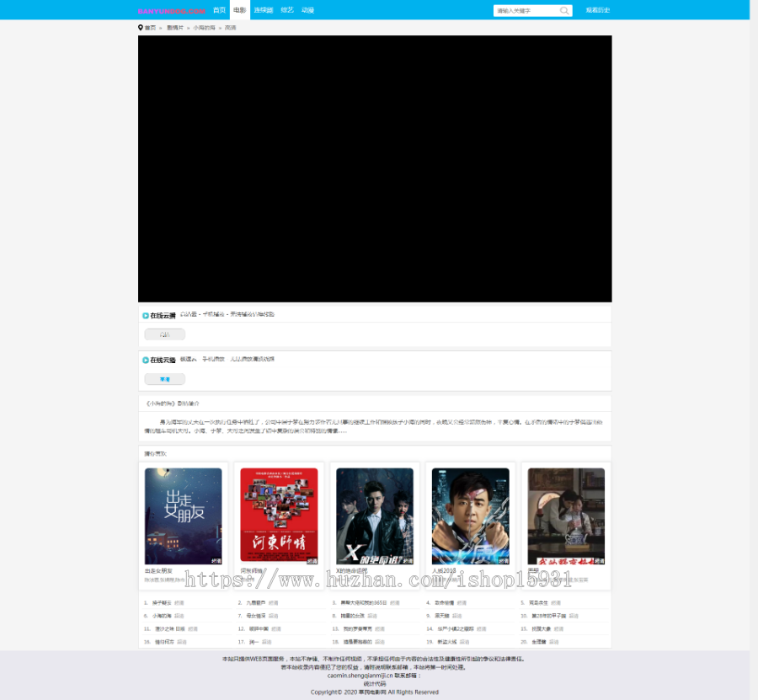Click 小海的海 in the breadcrumb
Screen dimensions: 758x700
coord(203,28)
